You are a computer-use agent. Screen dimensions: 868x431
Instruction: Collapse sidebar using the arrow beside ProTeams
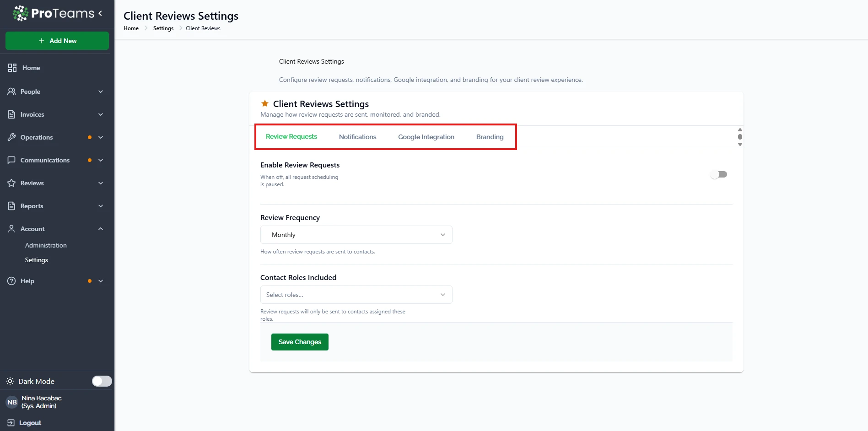coord(100,13)
